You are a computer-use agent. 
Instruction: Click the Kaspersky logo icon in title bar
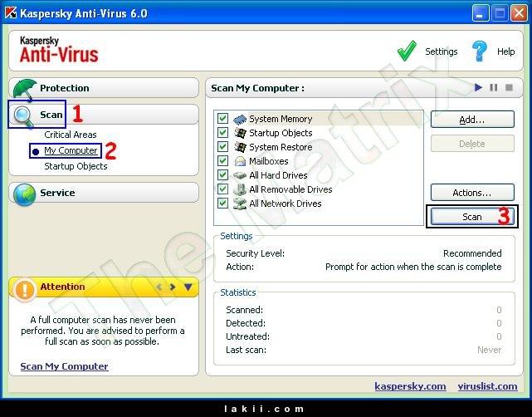[11, 13]
